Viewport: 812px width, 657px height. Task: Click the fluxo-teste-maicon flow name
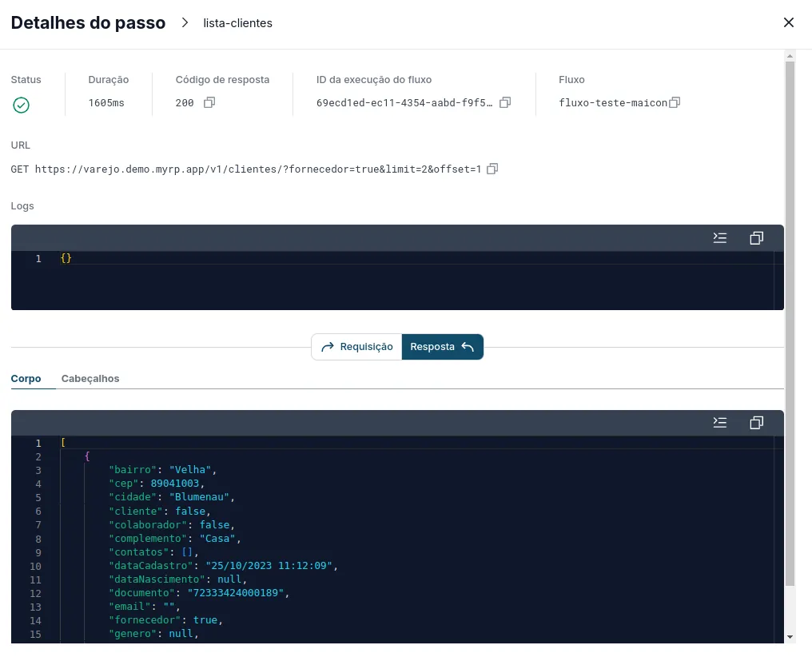tap(613, 103)
